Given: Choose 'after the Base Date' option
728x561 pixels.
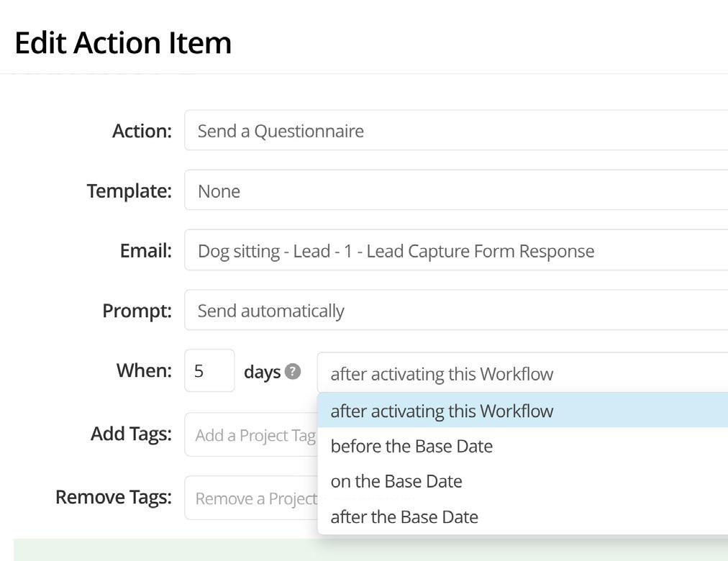Looking at the screenshot, I should pyautogui.click(x=404, y=516).
